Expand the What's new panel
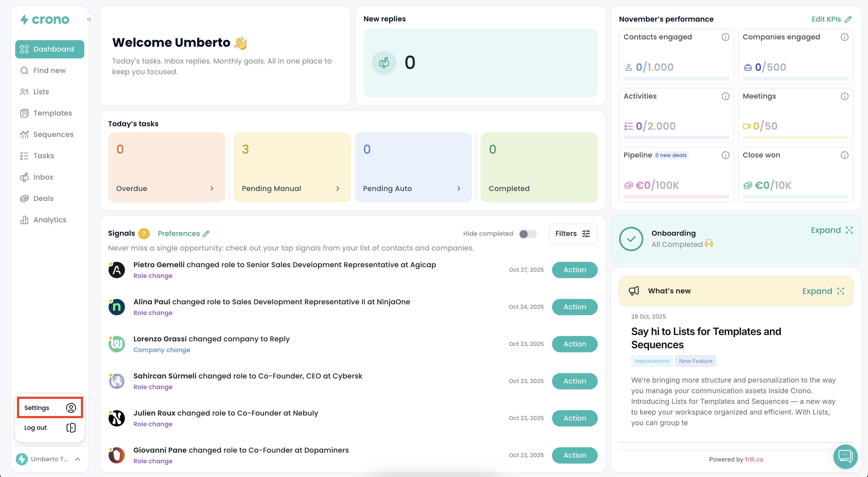 click(823, 291)
